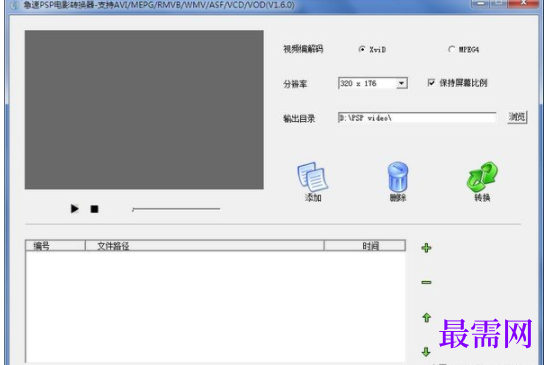The height and width of the screenshot is (365, 551).
Task: Click the 时间 column header
Action: click(365, 246)
